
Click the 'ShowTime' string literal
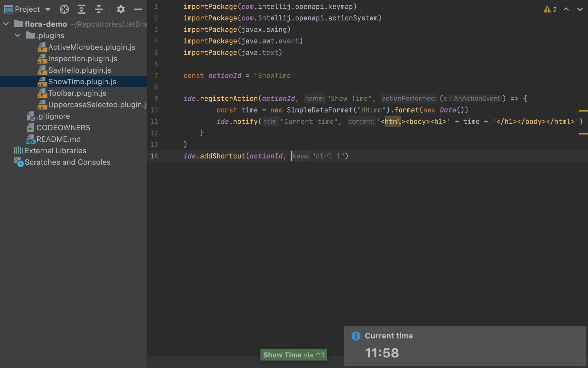coord(274,76)
